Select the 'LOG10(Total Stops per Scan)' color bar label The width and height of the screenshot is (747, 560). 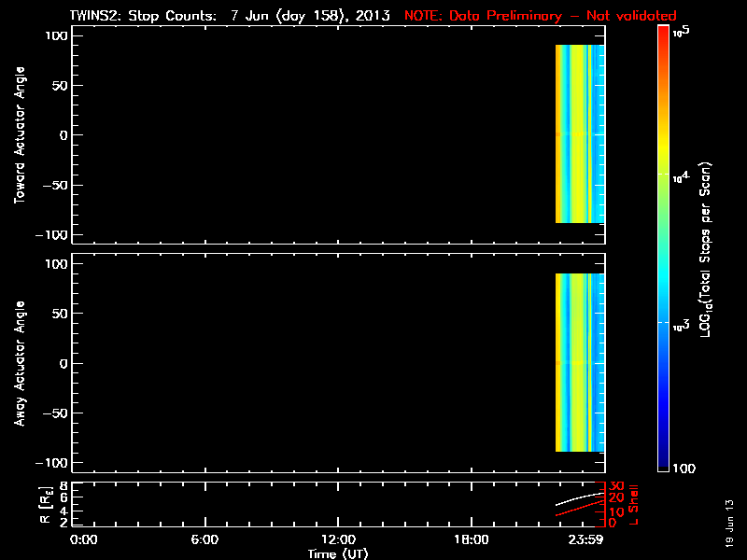tap(709, 247)
